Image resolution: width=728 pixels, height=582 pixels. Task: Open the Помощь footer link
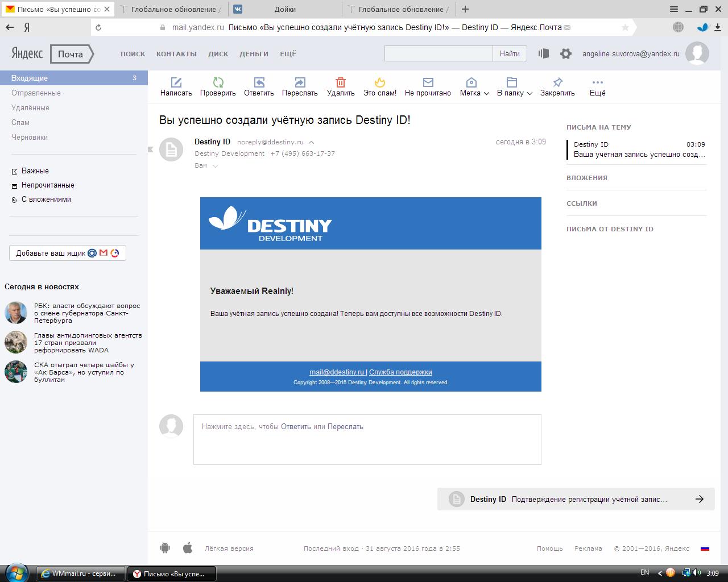(x=550, y=548)
